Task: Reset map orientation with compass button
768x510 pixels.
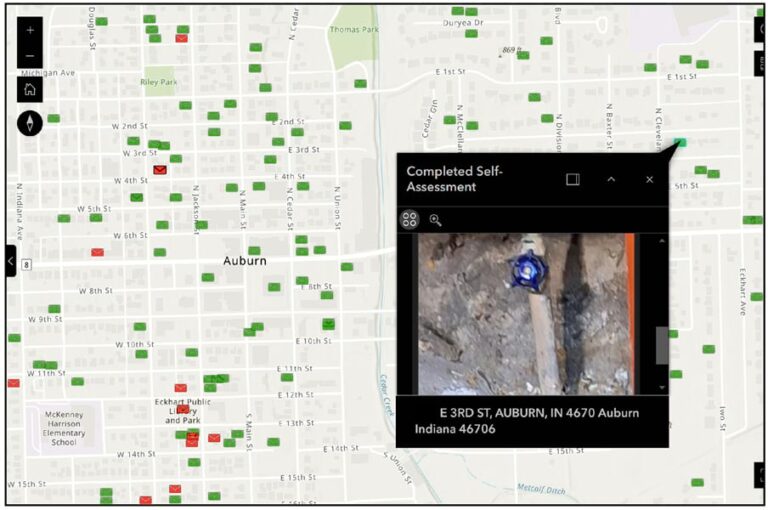Action: 30,123
